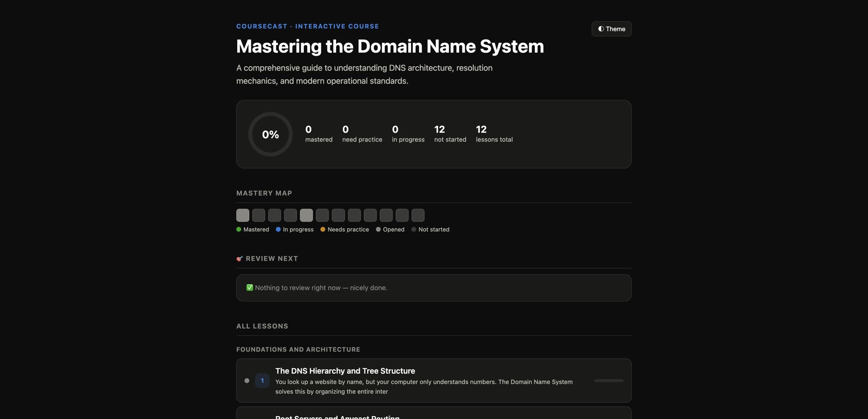The image size is (868, 419).
Task: Select the ninth mastery map square
Action: point(370,215)
